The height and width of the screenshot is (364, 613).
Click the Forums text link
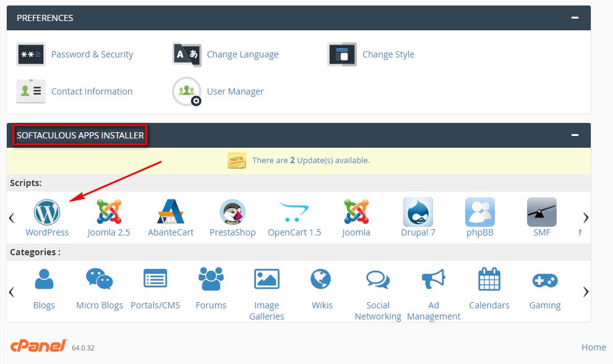pyautogui.click(x=211, y=305)
